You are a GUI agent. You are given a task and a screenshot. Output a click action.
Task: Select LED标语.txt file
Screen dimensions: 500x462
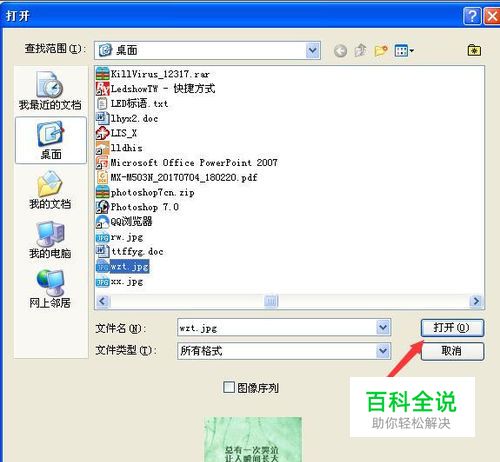[x=132, y=103]
